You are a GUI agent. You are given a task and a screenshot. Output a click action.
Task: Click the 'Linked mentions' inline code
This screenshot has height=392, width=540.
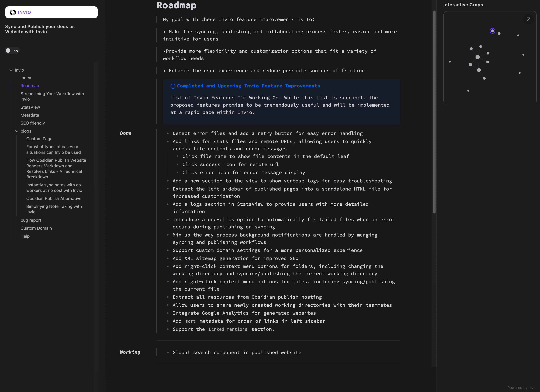(x=228, y=329)
